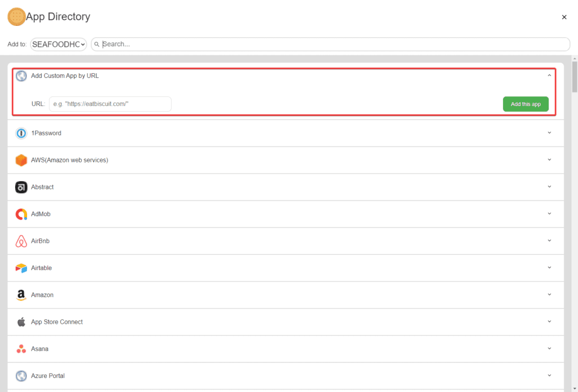The image size is (578, 392).
Task: Click the Biscuit cookie logo
Action: coord(16,17)
